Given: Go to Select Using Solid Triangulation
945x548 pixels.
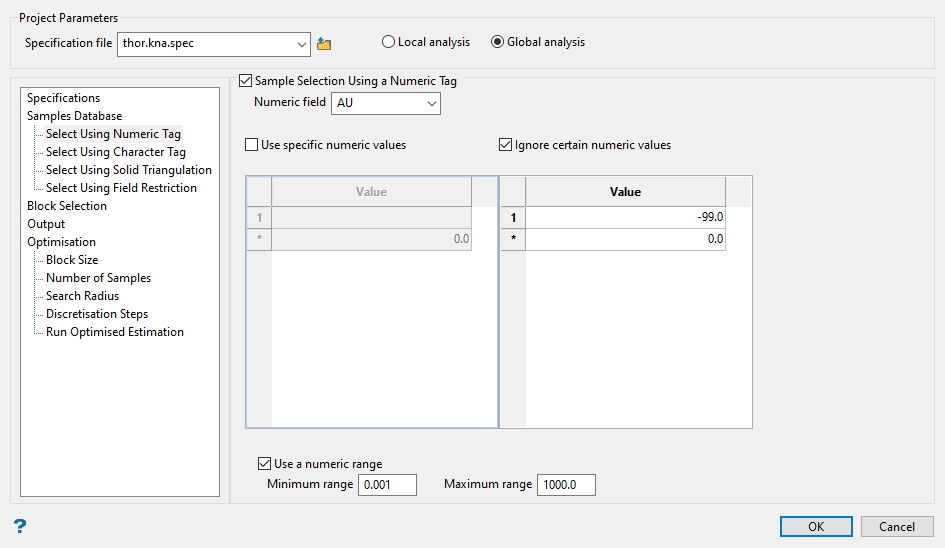Looking at the screenshot, I should point(128,170).
